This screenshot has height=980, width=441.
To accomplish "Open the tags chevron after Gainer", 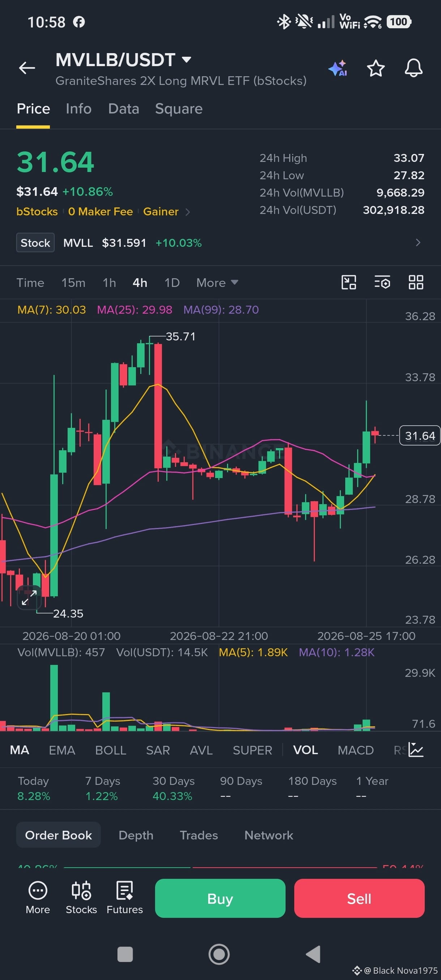I will pyautogui.click(x=187, y=212).
